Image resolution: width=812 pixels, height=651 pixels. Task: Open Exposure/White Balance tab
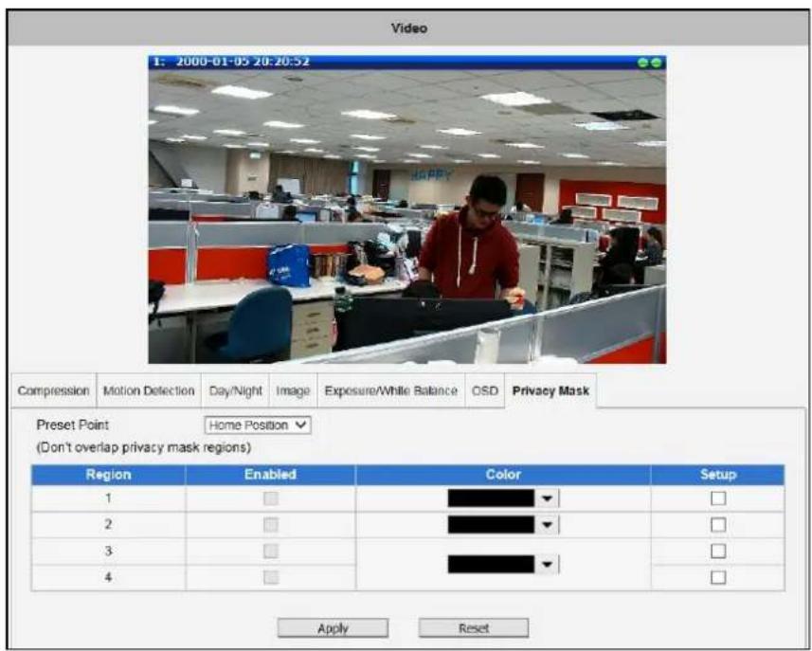pyautogui.click(x=391, y=390)
